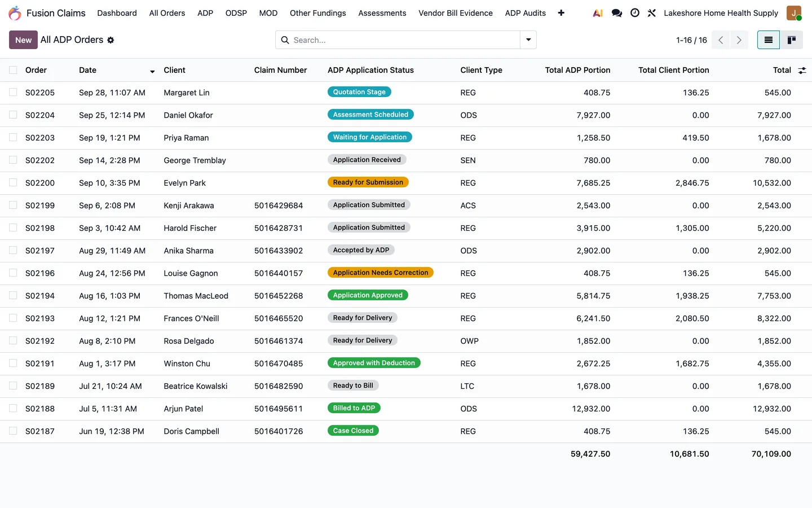Open the Assessments menu
This screenshot has width=812, height=508.
tap(382, 13)
